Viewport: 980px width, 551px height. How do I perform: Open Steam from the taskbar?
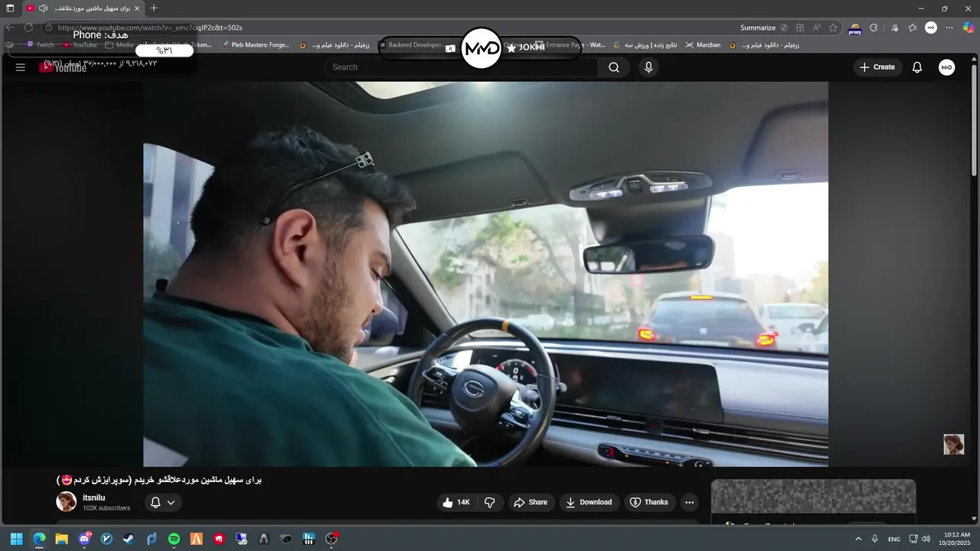coord(129,539)
